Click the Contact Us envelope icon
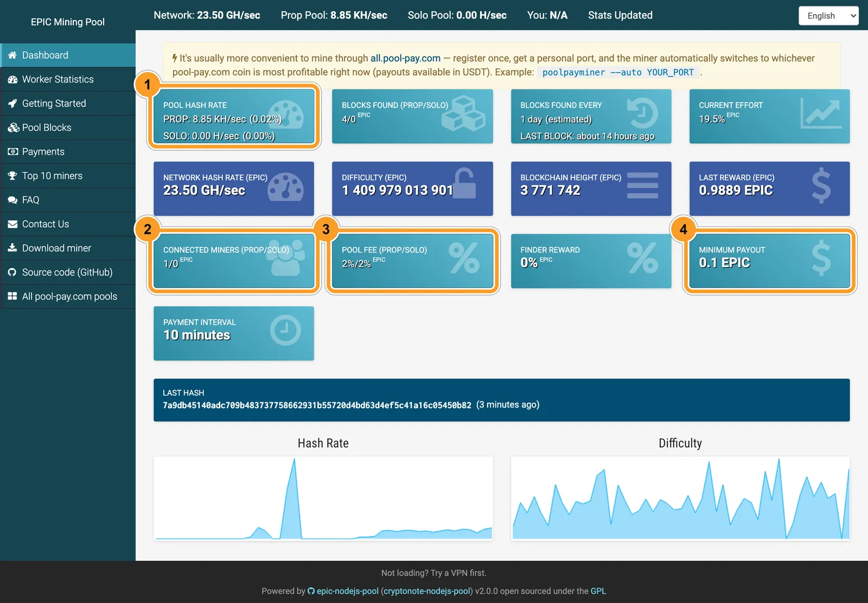 12,224
